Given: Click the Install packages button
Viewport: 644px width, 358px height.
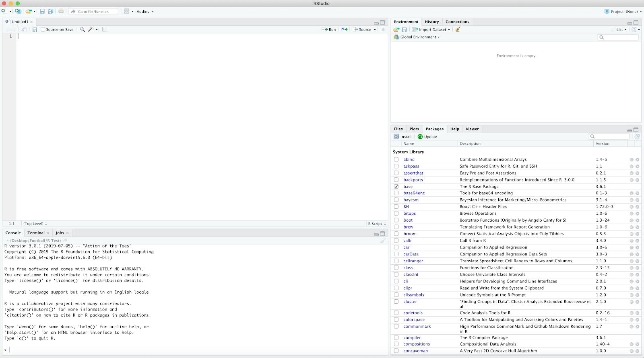Looking at the screenshot, I should tap(402, 137).
